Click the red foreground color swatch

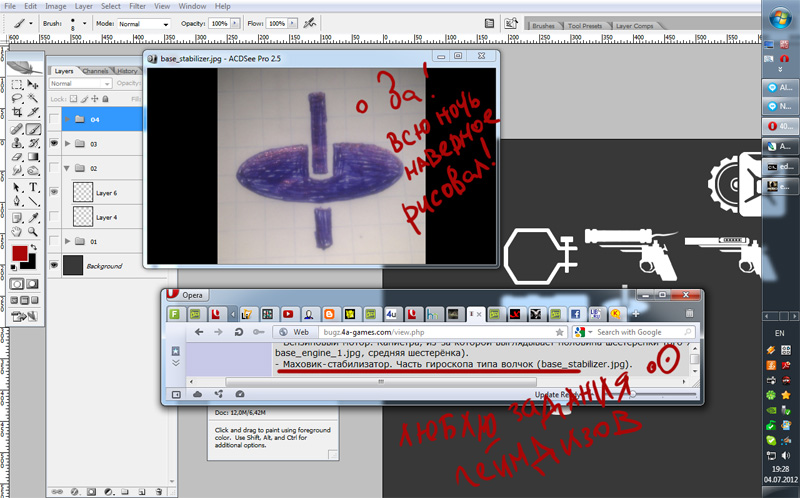[x=19, y=252]
